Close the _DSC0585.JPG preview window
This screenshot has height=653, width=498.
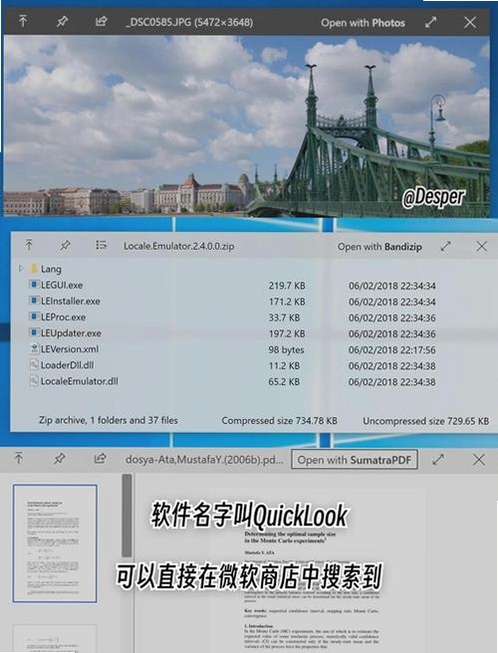pyautogui.click(x=470, y=22)
